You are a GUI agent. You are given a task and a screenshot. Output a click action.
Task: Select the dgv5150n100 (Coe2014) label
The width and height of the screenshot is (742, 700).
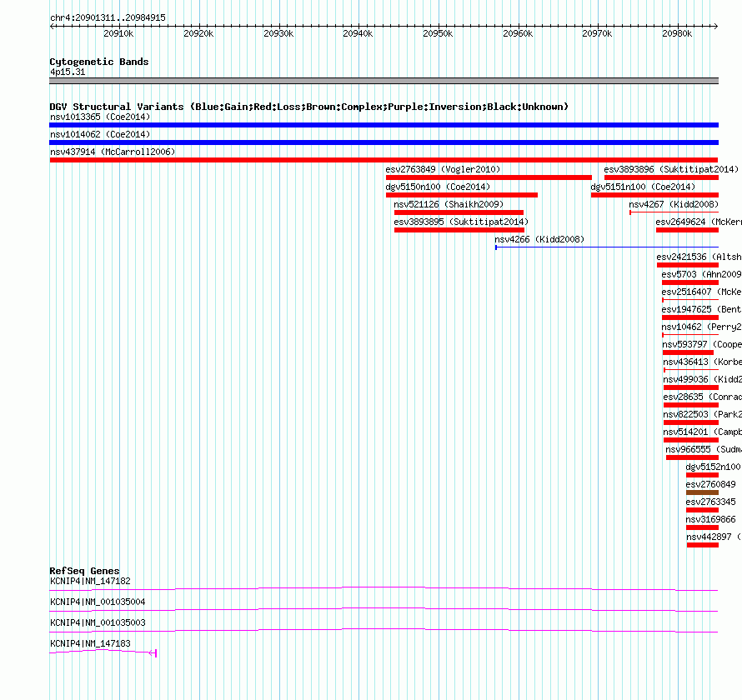pos(438,187)
